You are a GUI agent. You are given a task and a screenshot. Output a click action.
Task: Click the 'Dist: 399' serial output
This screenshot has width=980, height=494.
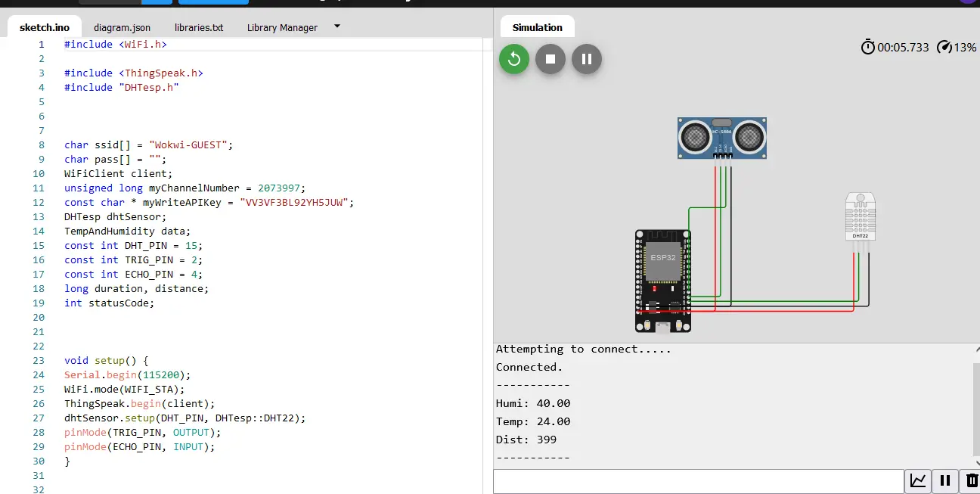tap(526, 440)
